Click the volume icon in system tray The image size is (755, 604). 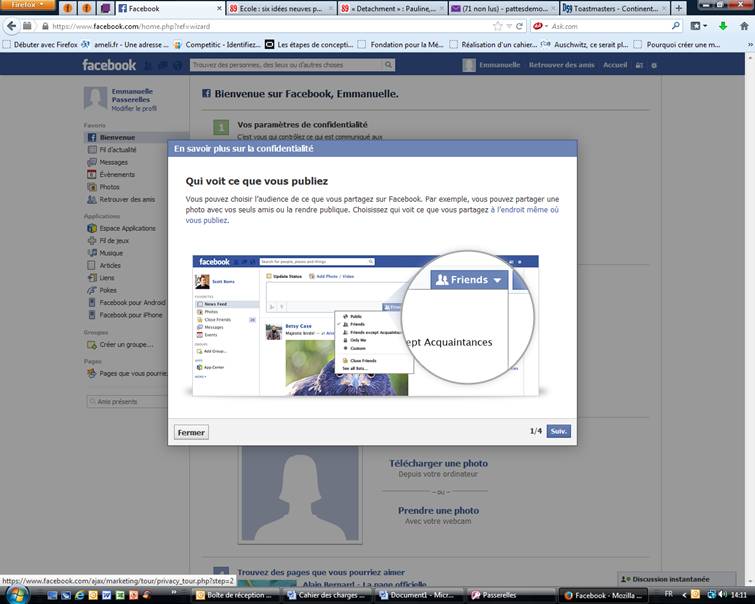click(x=722, y=594)
